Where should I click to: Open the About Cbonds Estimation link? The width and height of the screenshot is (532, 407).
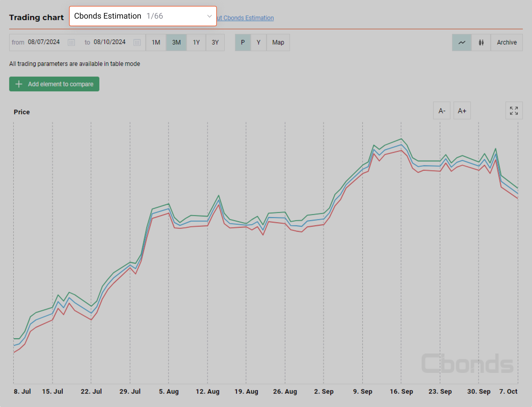(x=245, y=18)
